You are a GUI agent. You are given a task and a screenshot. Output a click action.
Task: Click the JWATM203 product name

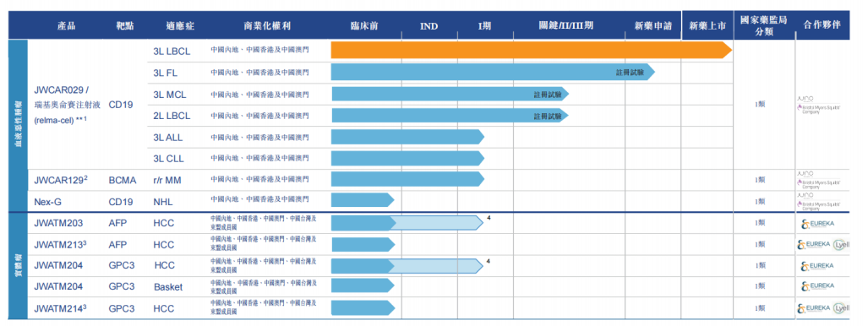point(58,224)
